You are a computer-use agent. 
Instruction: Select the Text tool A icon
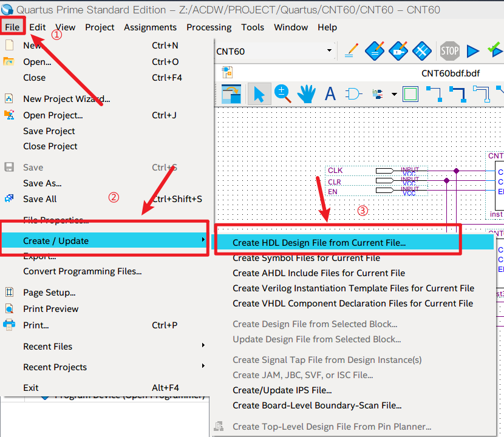coord(330,94)
